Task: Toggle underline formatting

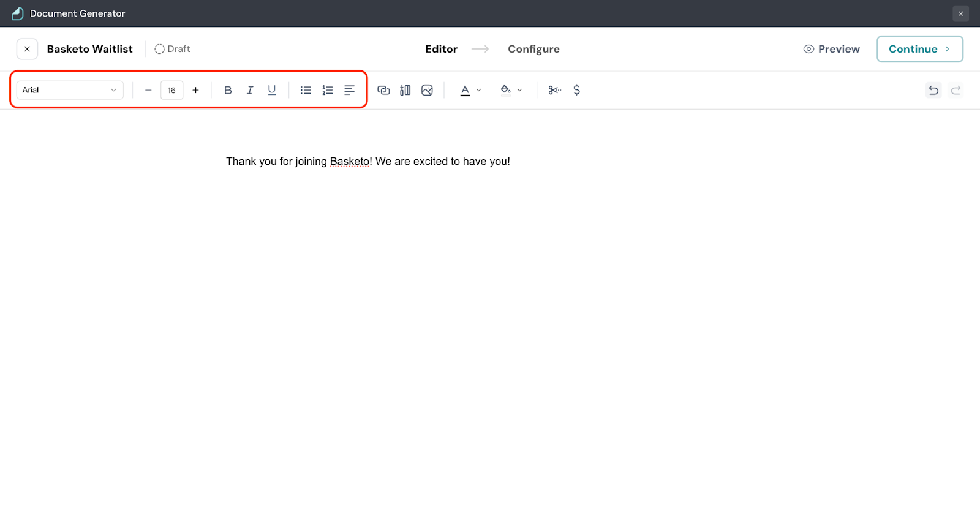Action: (272, 90)
